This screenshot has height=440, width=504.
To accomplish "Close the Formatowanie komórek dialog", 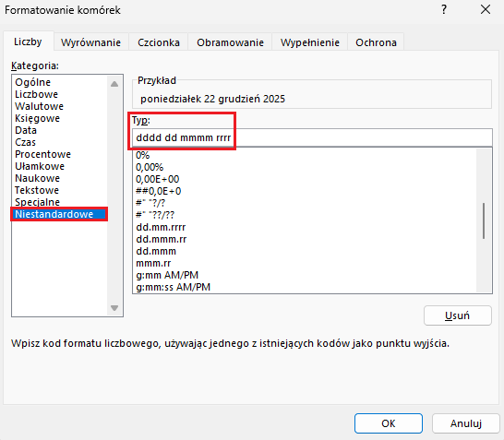I will click(x=485, y=9).
